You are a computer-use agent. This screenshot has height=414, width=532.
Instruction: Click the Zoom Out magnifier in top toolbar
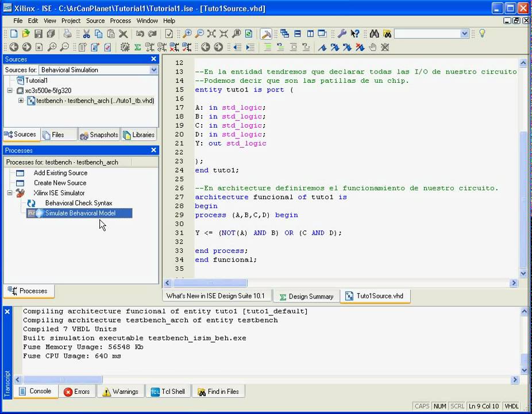click(199, 33)
